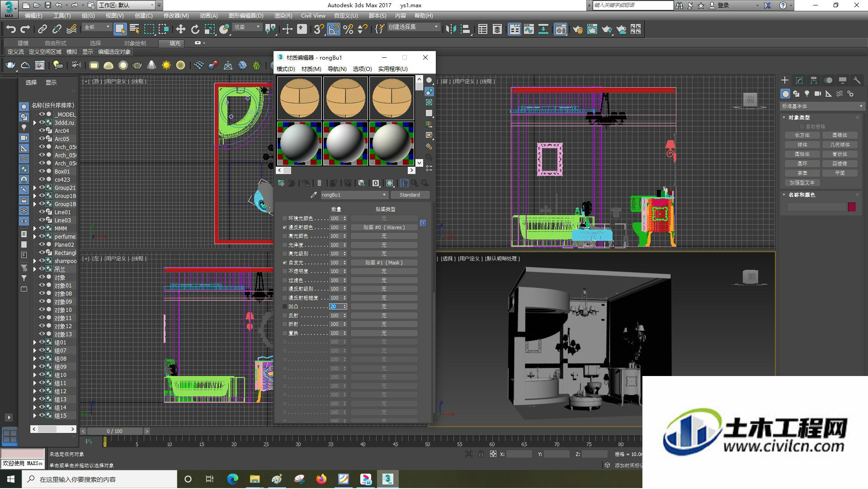Toggle the Percent Snap button
The height and width of the screenshot is (489, 868).
(348, 29)
